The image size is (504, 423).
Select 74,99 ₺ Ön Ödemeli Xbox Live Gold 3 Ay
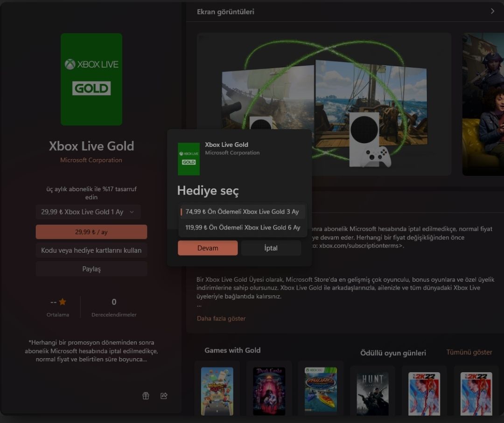point(242,212)
